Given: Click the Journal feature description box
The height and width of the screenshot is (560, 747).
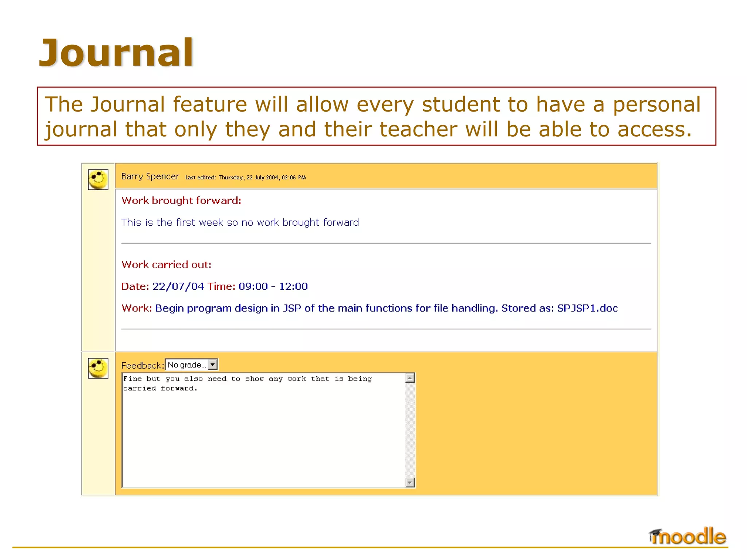Looking at the screenshot, I should pyautogui.click(x=376, y=116).
